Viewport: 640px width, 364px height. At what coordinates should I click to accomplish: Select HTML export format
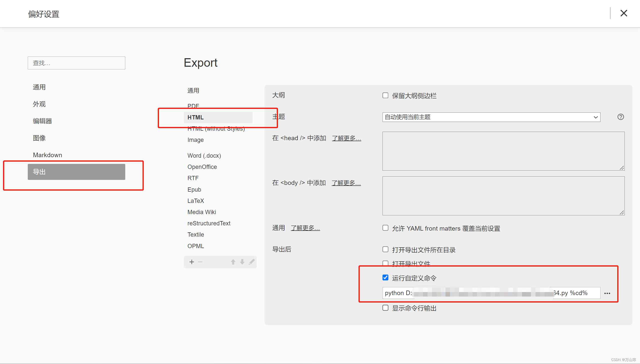[x=218, y=117]
